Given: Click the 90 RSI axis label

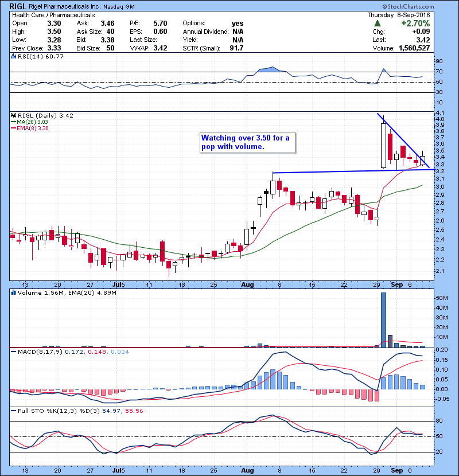Looking at the screenshot, I should [x=439, y=61].
